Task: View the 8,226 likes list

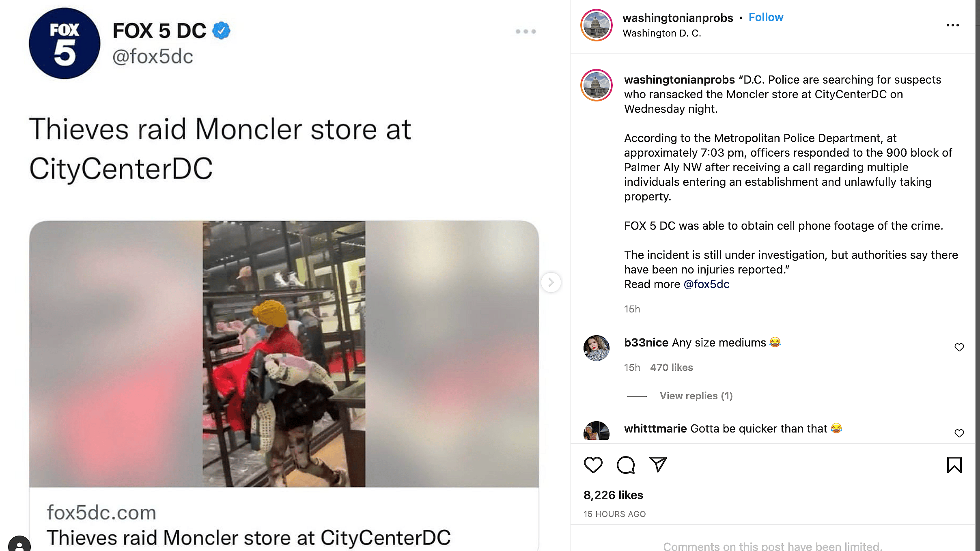Action: click(613, 495)
